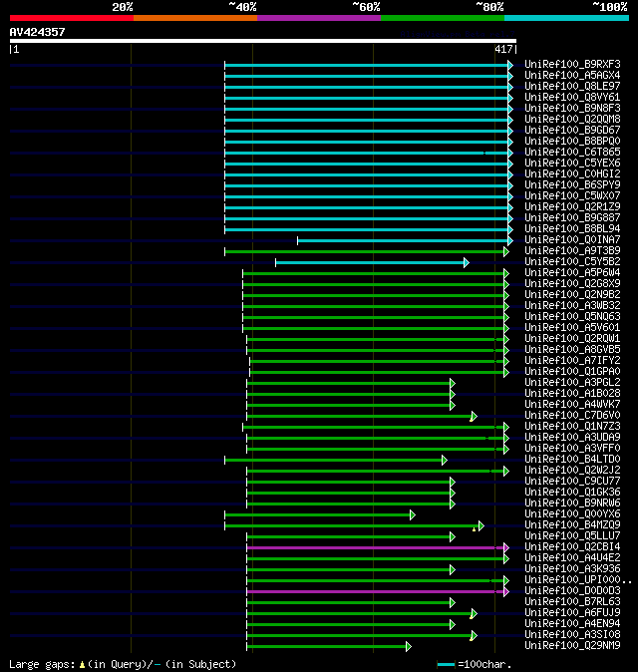The image size is (638, 672).
Task: Click the UniRef100_A3SI08 label
Action: 572,634
